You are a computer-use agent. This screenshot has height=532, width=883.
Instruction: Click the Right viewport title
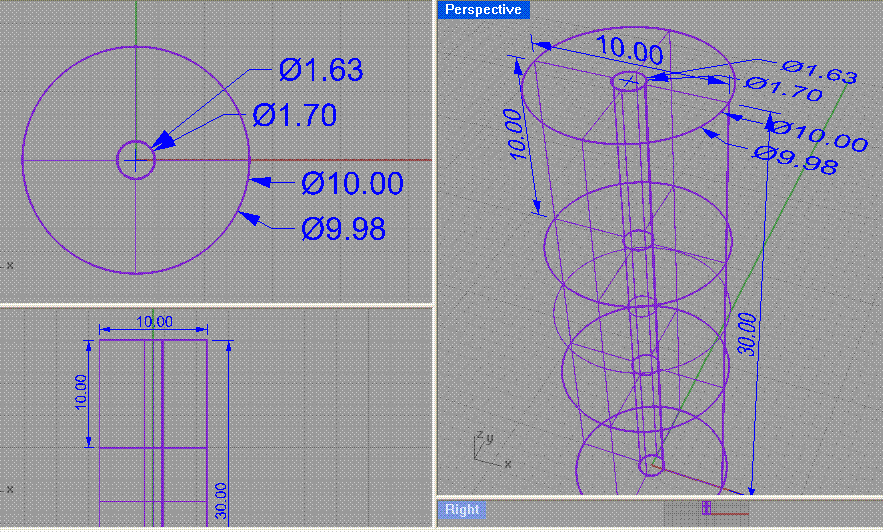(462, 510)
